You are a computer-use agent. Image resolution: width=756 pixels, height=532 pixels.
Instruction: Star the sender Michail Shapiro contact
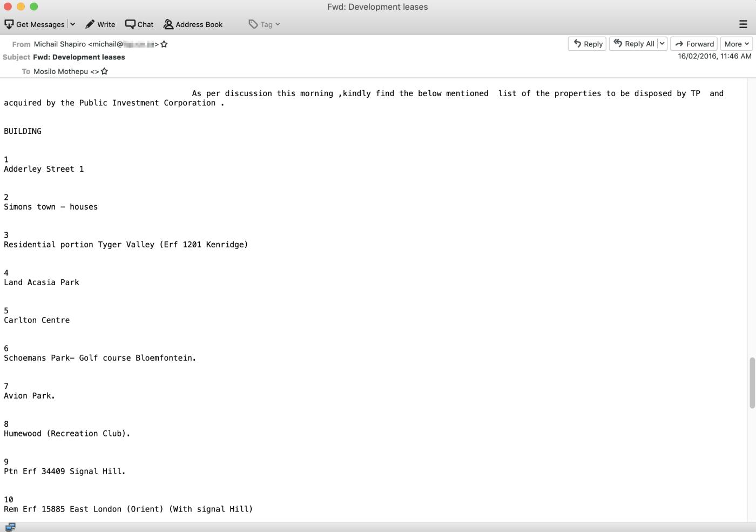[x=164, y=44]
